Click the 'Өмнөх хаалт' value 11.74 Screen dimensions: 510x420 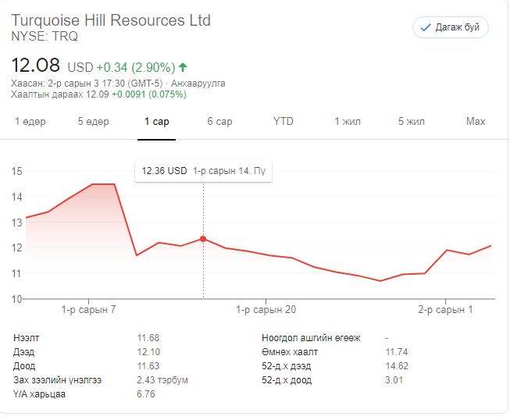coord(397,352)
